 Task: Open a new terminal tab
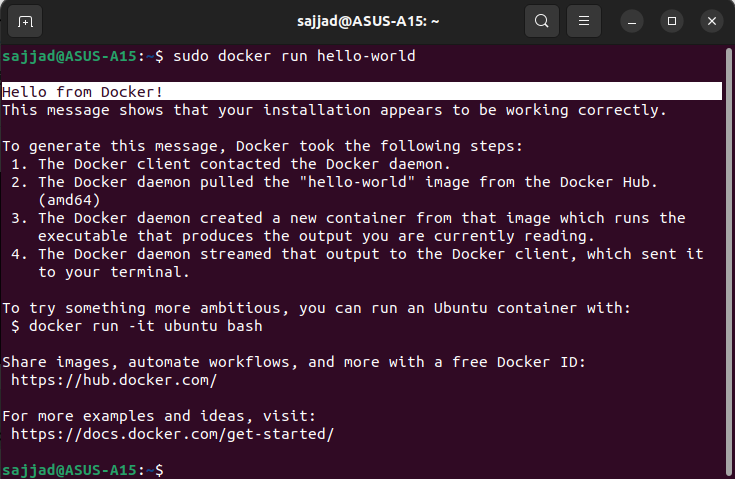(25, 21)
